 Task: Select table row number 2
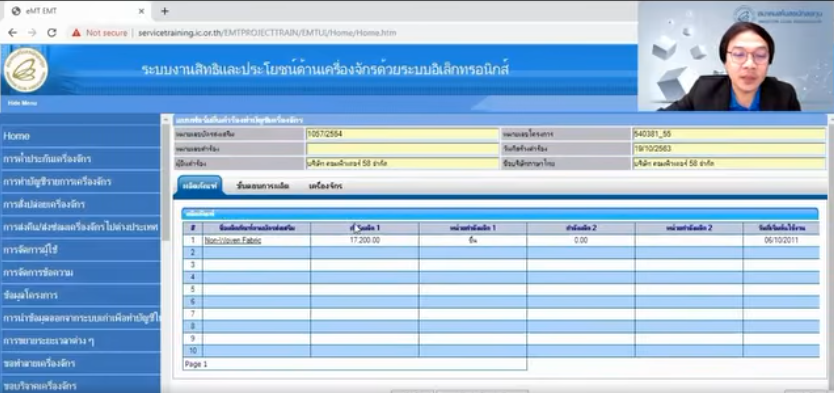tap(193, 253)
